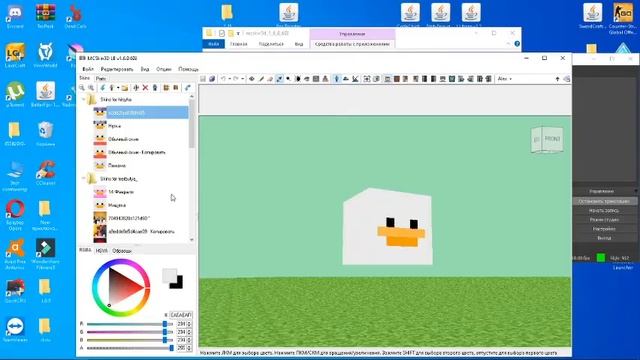Open the Редактировать menu
Viewport: 640px width, 360px height.
(117, 69)
